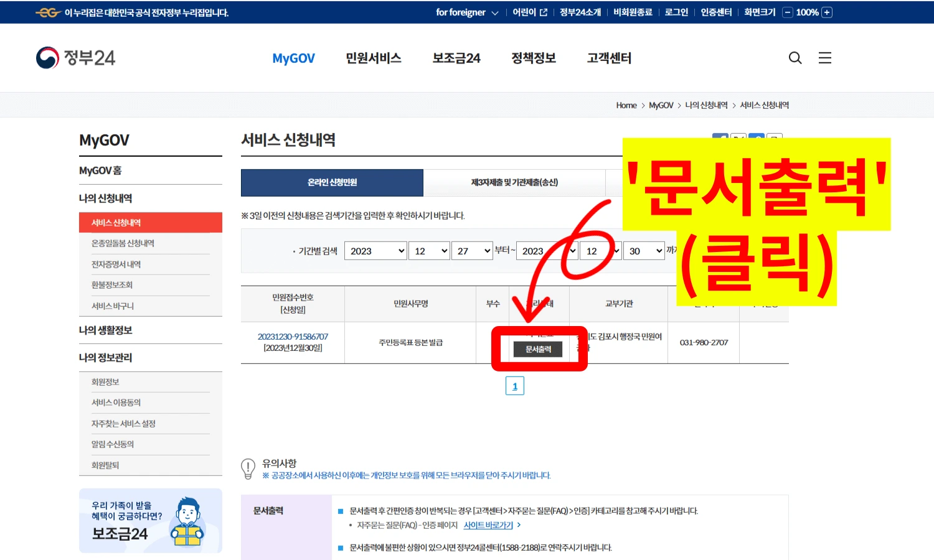Image resolution: width=934 pixels, height=560 pixels.
Task: Go to page 1 in pagination
Action: (515, 386)
